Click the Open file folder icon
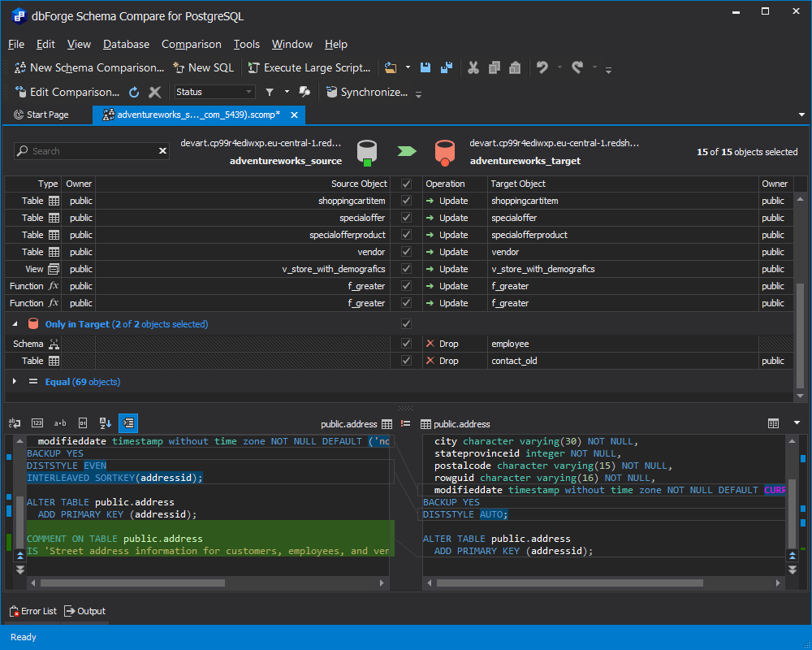This screenshot has height=650, width=812. 391,67
